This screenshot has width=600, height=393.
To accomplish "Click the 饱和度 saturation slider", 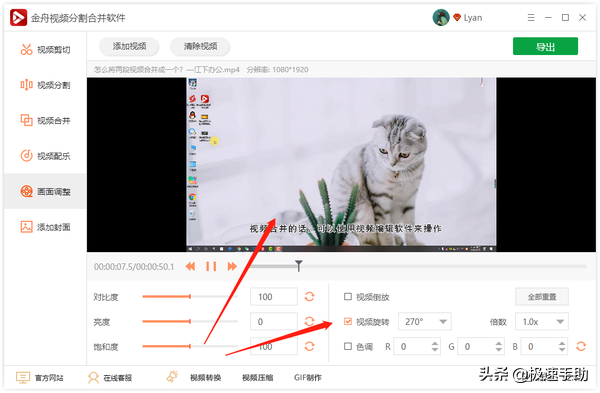I will click(190, 346).
